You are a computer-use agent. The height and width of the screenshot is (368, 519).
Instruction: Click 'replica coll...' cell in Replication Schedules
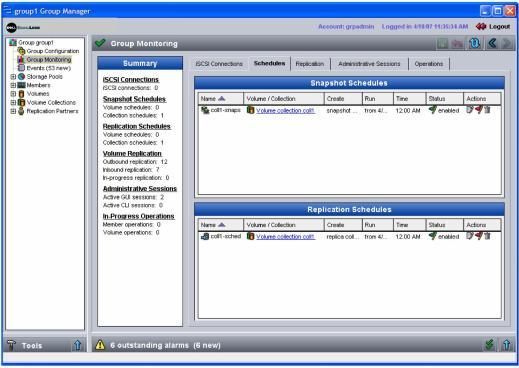point(343,236)
